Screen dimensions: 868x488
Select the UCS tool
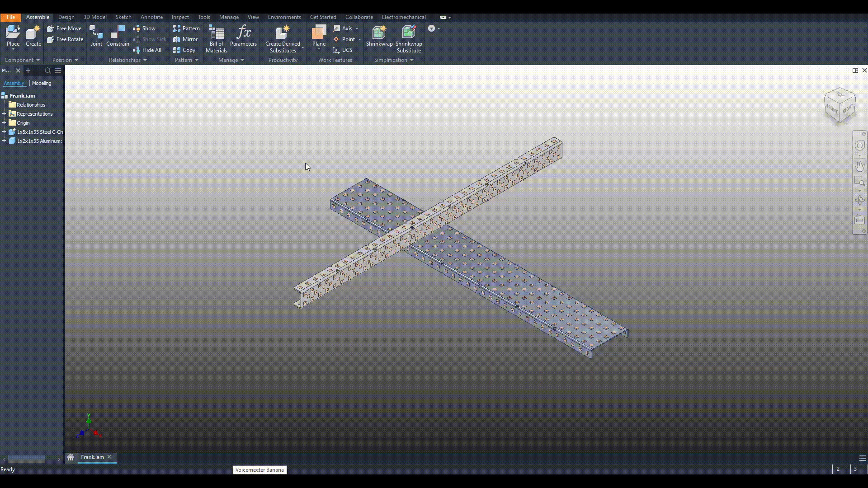click(x=342, y=50)
